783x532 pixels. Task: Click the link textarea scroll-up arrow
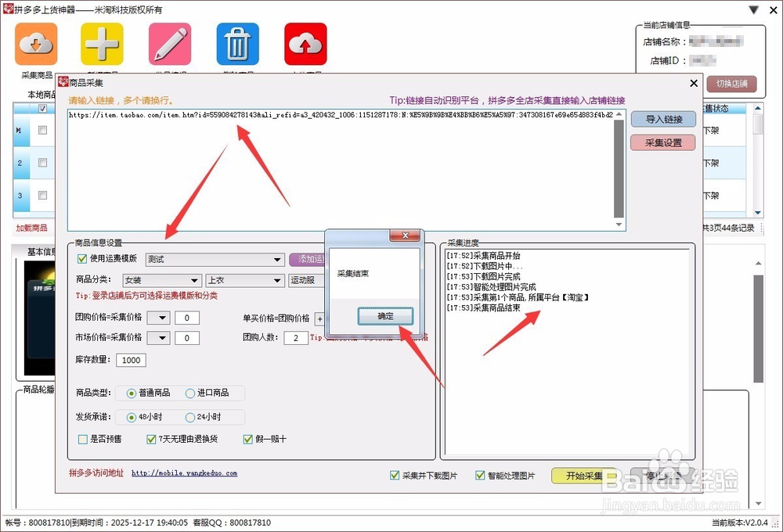pyautogui.click(x=619, y=114)
